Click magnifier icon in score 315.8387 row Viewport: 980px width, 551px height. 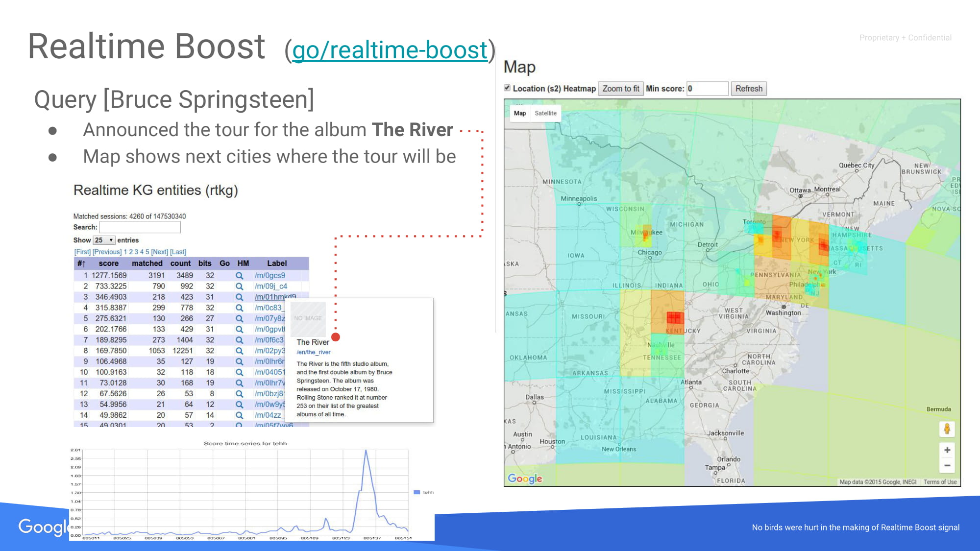tap(239, 308)
